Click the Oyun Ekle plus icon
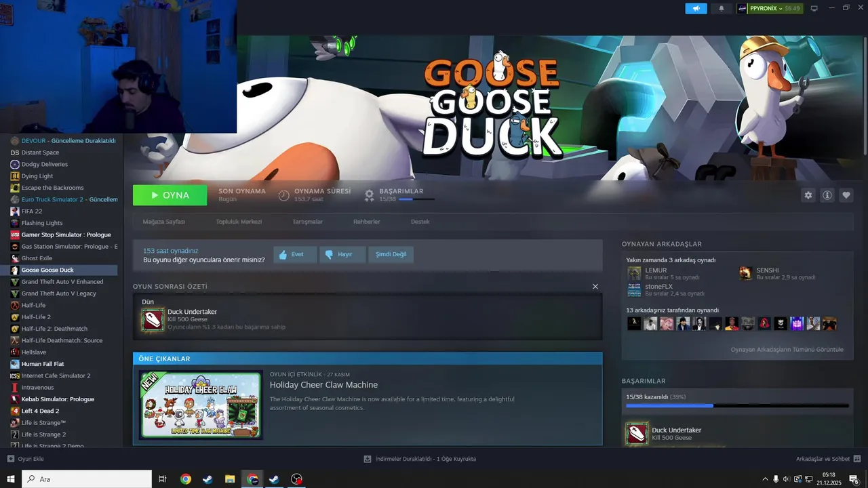Viewport: 868px width, 488px height. [x=10, y=459]
